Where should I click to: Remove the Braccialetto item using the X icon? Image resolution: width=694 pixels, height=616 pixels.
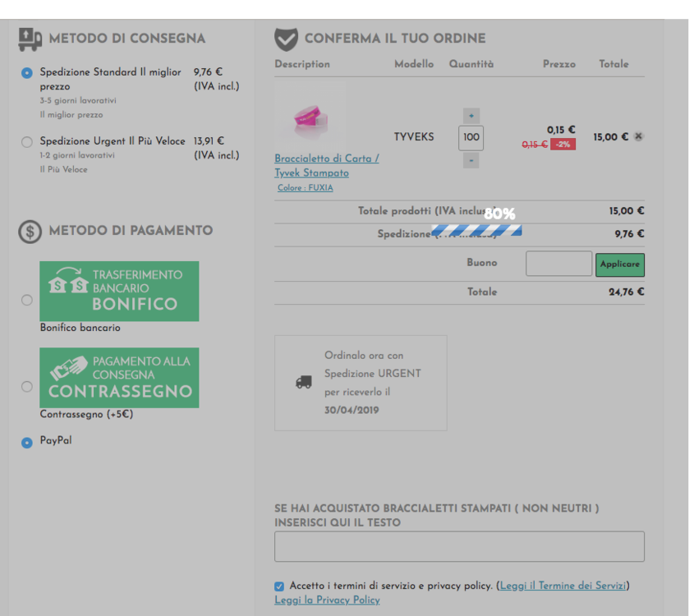(638, 137)
